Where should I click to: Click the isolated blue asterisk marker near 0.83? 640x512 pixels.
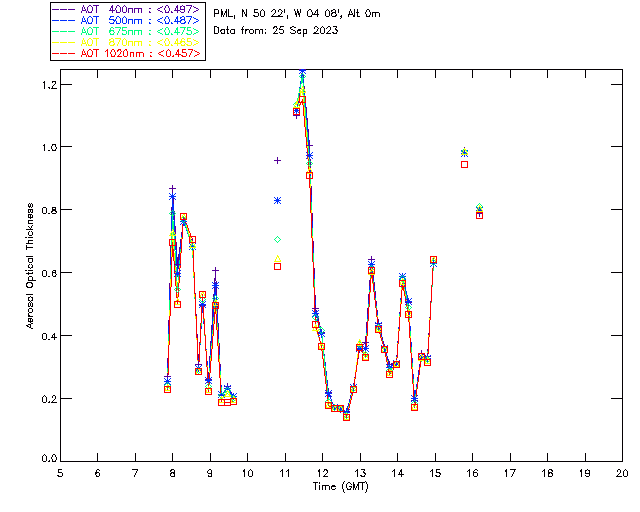pyautogui.click(x=277, y=200)
